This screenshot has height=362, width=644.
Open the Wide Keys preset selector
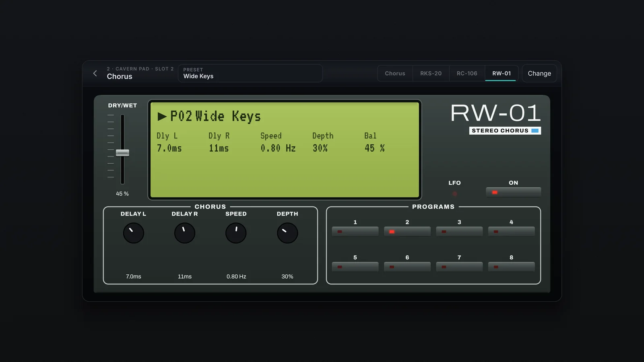[x=250, y=73]
